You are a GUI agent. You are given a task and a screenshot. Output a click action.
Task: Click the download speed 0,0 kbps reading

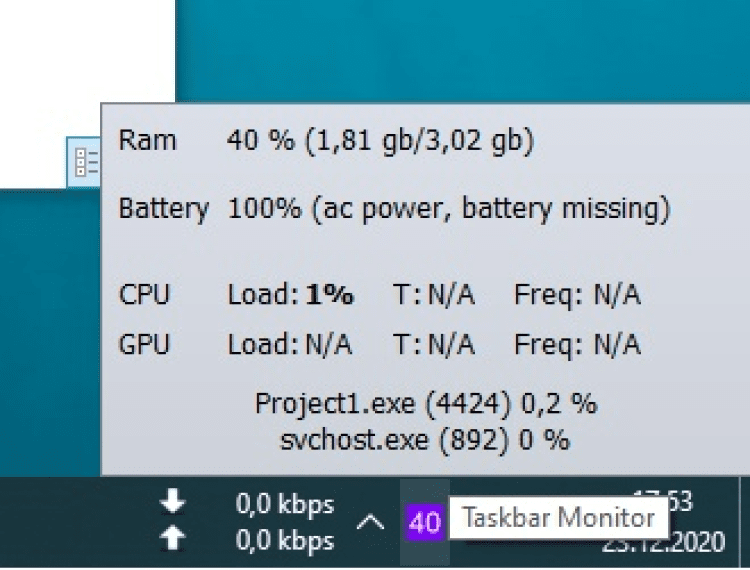tap(285, 504)
